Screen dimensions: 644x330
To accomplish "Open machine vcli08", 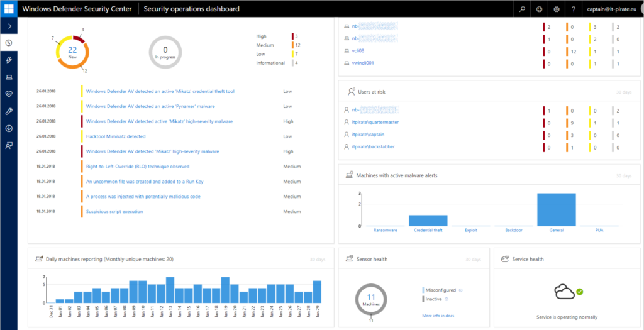I will (358, 51).
